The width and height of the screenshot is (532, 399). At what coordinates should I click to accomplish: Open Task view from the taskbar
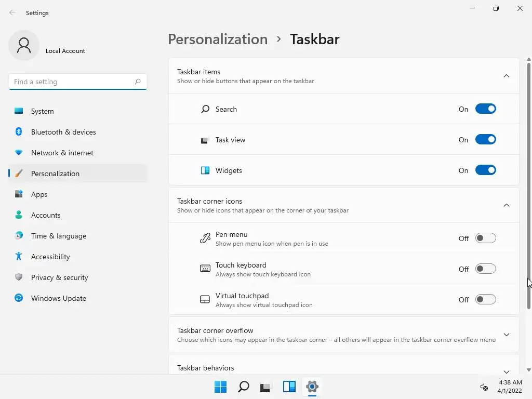pyautogui.click(x=265, y=387)
